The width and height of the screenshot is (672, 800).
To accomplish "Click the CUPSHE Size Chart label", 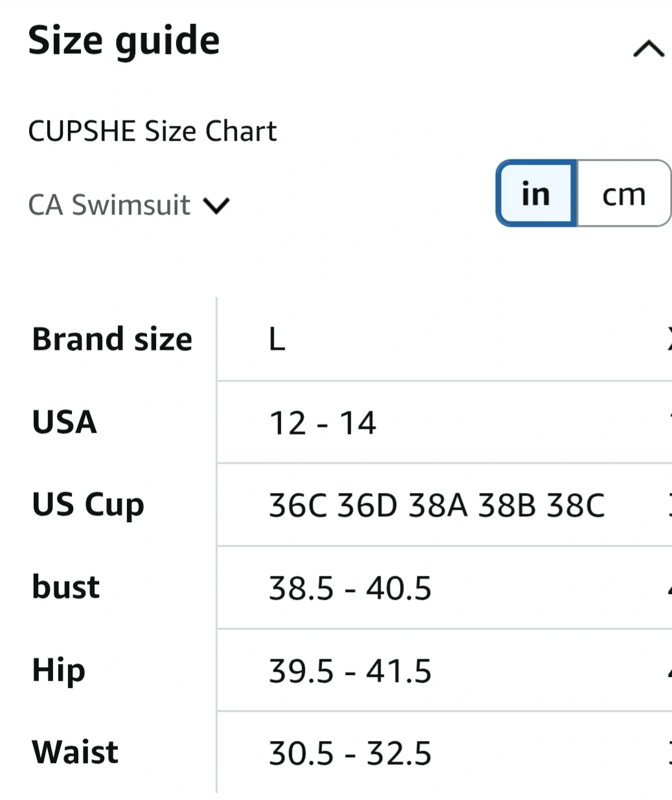I will click(x=152, y=131).
